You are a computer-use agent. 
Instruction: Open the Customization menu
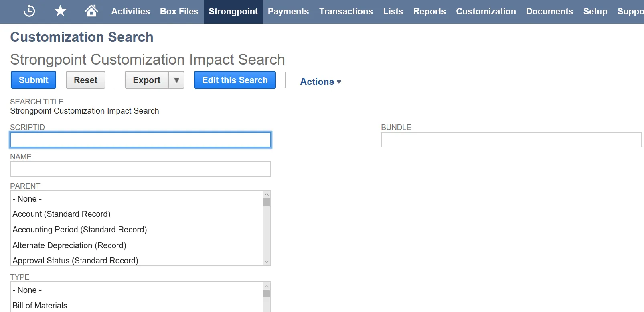tap(486, 12)
